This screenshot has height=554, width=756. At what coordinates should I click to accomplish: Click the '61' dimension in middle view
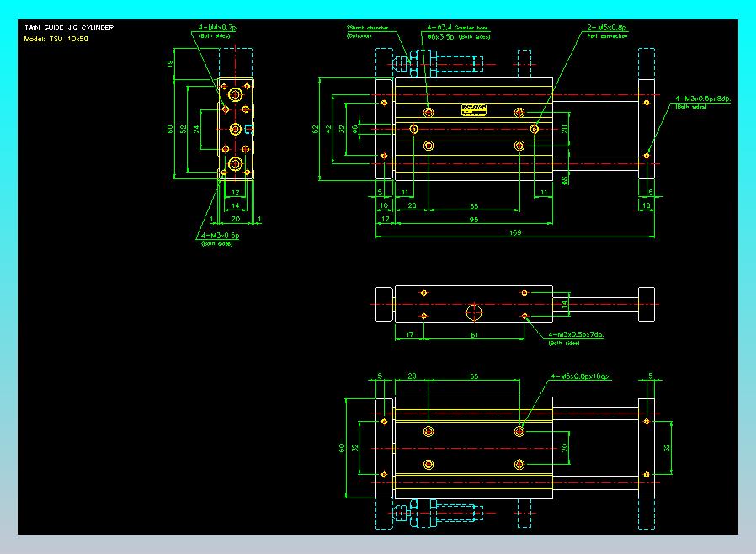point(474,334)
